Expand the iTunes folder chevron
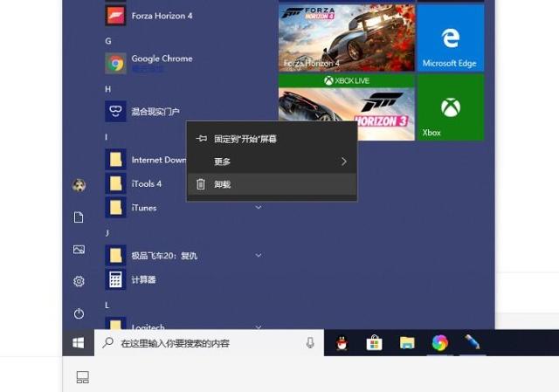Image resolution: width=559 pixels, height=392 pixels. coord(259,207)
